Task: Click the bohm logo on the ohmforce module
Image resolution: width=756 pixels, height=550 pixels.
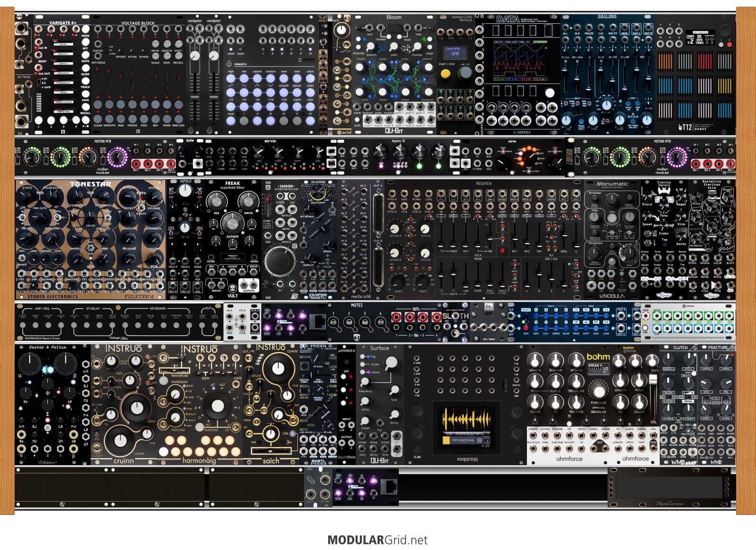Action: pyautogui.click(x=598, y=357)
